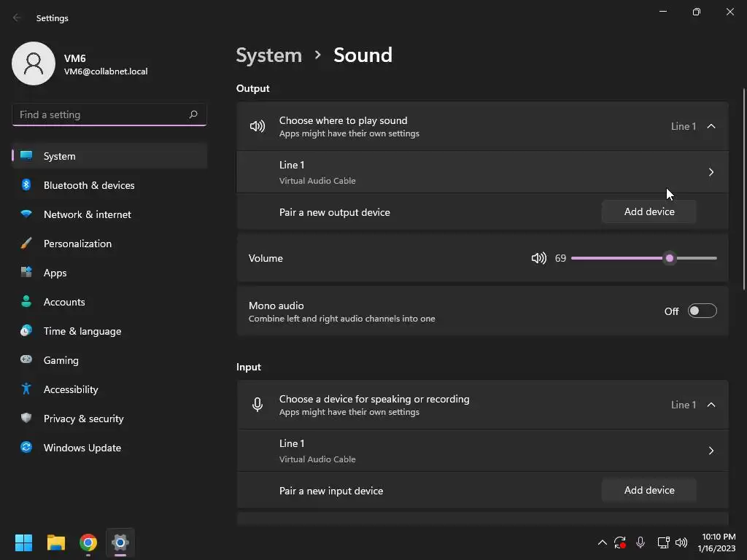Click the output volume slider track

pos(620,258)
